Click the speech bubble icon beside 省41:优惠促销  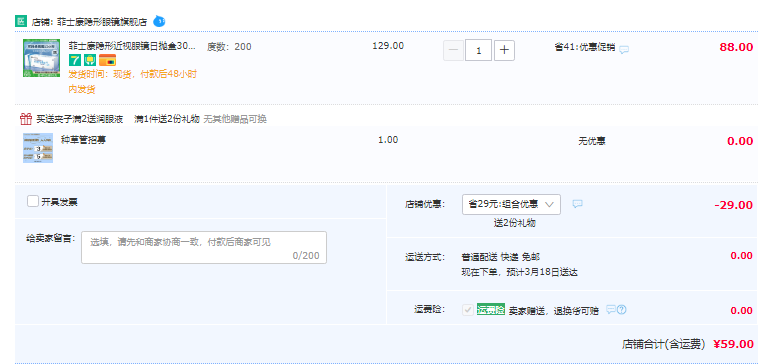[624, 49]
